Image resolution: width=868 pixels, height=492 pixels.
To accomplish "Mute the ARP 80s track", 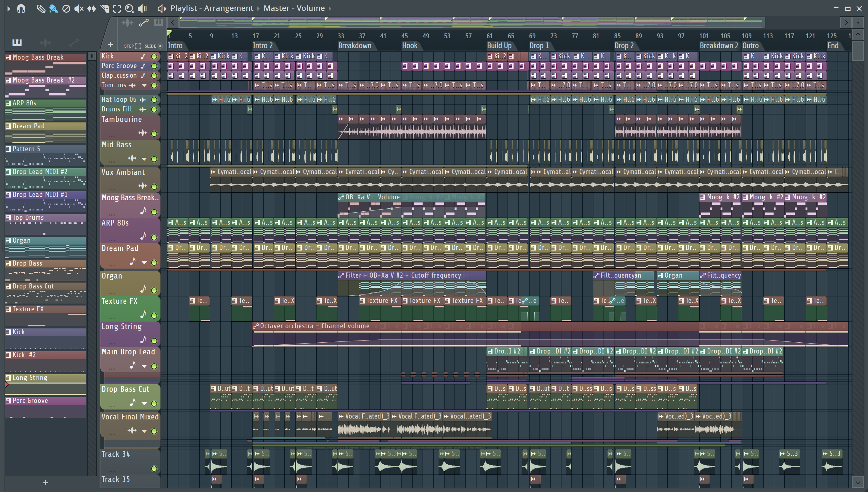I will point(154,237).
